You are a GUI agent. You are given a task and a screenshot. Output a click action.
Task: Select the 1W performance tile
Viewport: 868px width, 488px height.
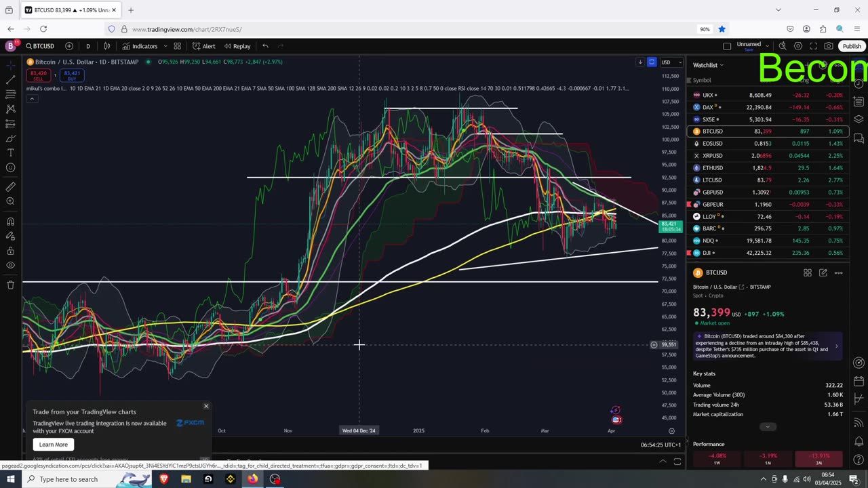(717, 459)
